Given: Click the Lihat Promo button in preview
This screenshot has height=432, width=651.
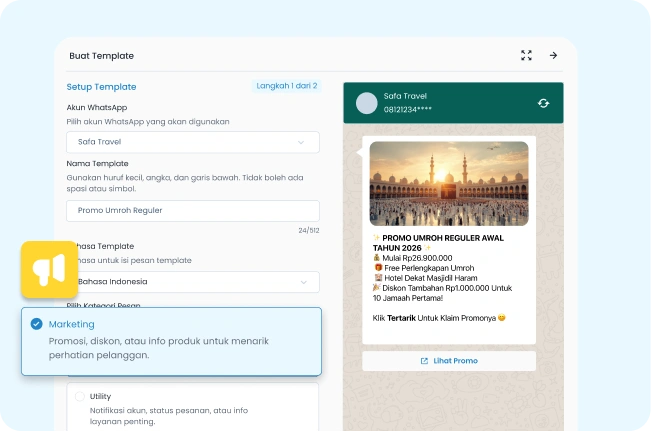Looking at the screenshot, I should (449, 361).
